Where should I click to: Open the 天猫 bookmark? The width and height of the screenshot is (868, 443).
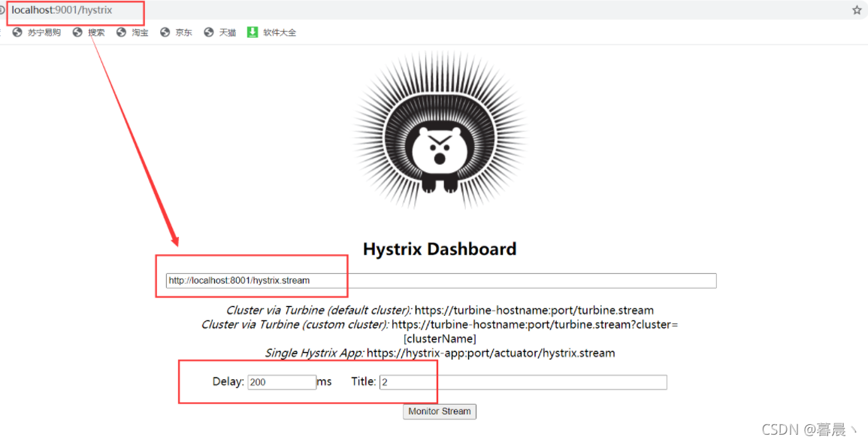point(219,32)
